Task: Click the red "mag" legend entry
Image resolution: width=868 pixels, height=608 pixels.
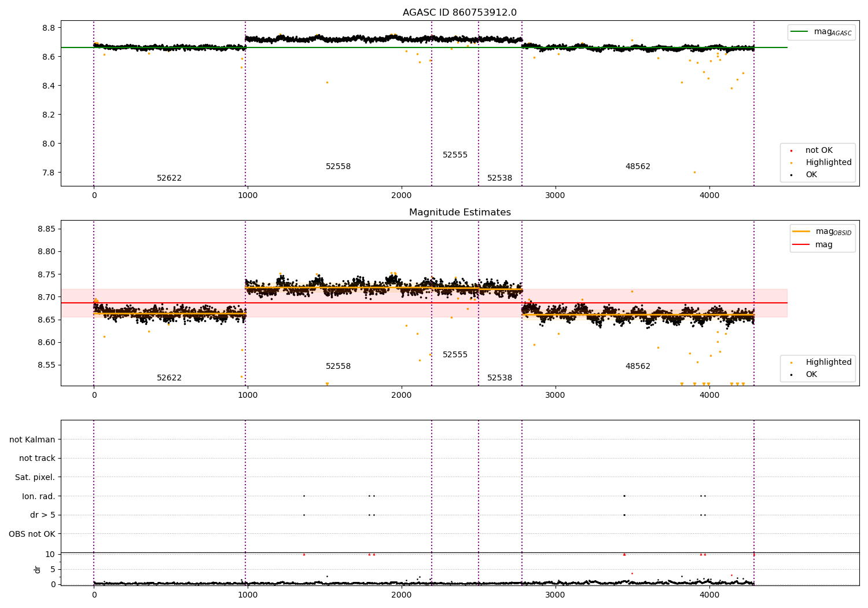Action: 812,245
